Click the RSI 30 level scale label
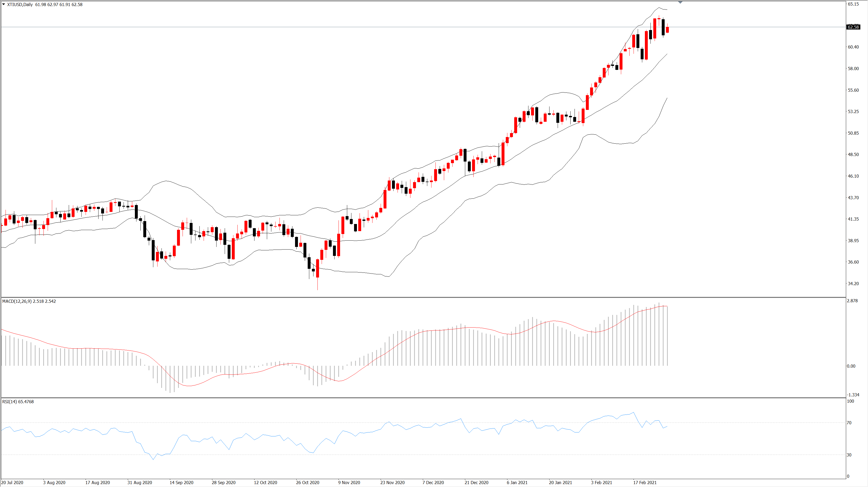The height and width of the screenshot is (487, 868). point(849,455)
